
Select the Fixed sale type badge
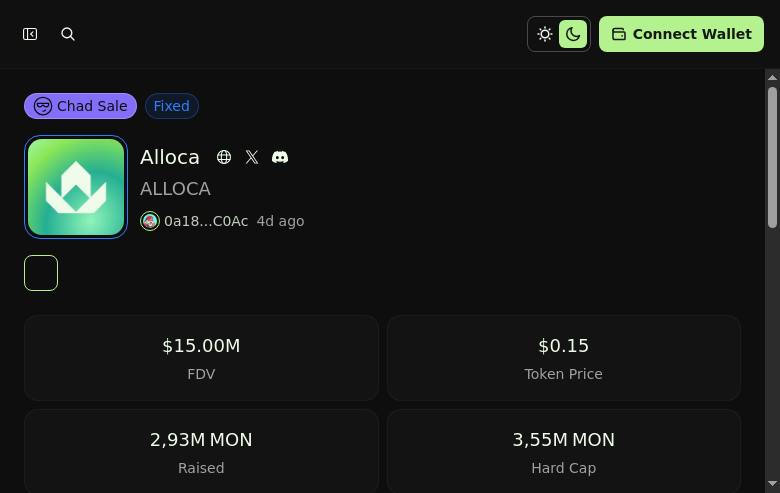[172, 106]
